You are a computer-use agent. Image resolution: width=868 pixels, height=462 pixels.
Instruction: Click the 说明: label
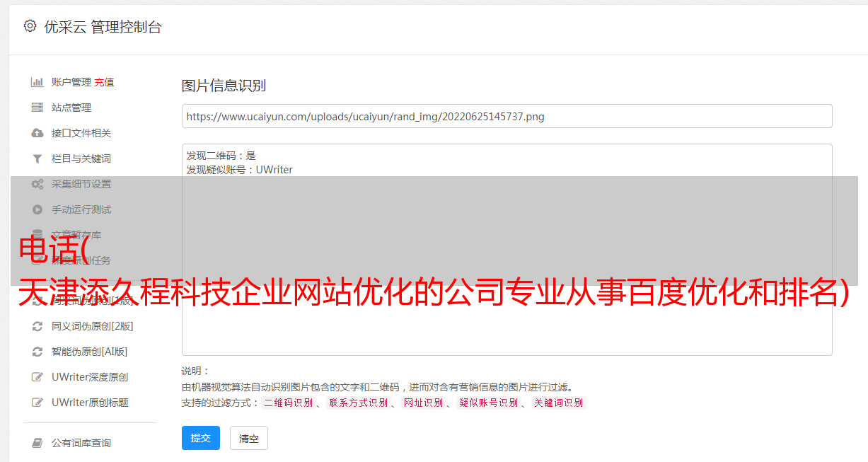(x=196, y=371)
